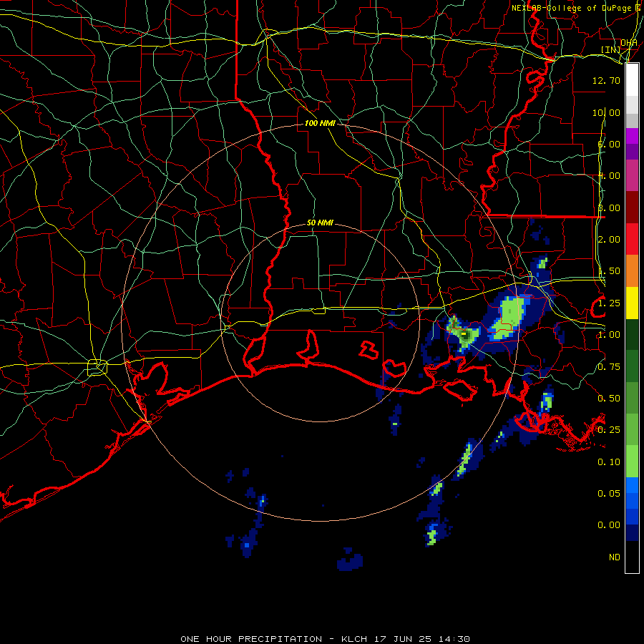Click the 0.00 legend value
This screenshot has width=644, height=644.
click(609, 525)
